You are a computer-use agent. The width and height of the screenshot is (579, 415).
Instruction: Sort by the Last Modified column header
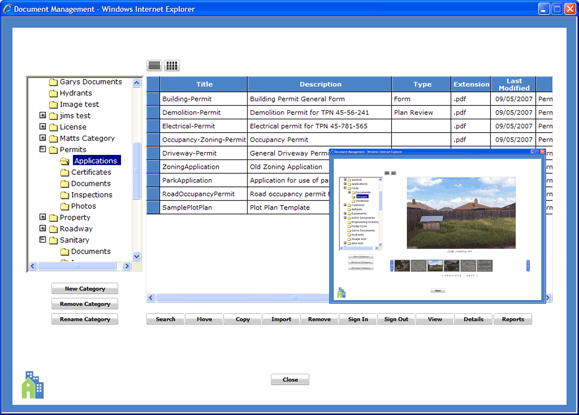[513, 84]
